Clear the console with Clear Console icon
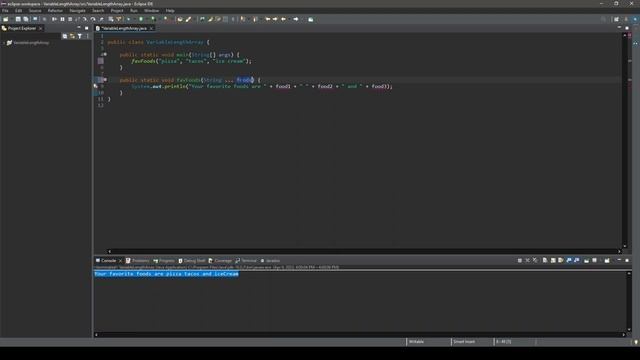Viewport: 640px width, 360px height. point(545,260)
